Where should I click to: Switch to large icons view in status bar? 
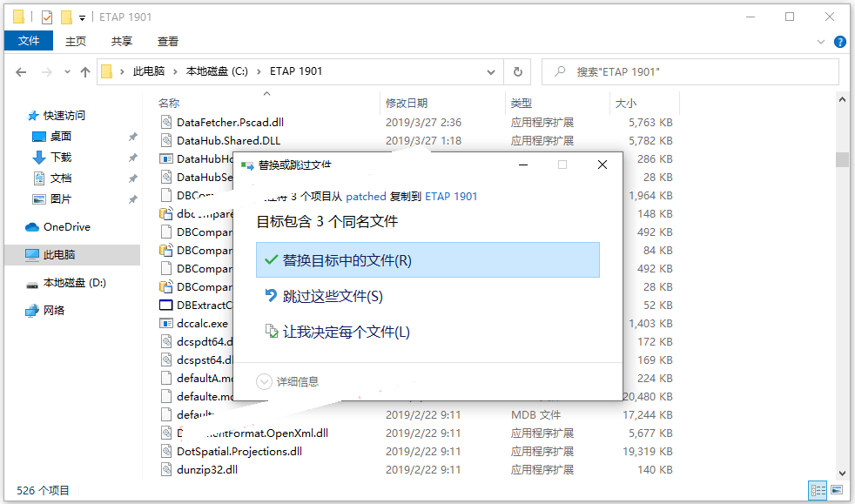pos(837,490)
